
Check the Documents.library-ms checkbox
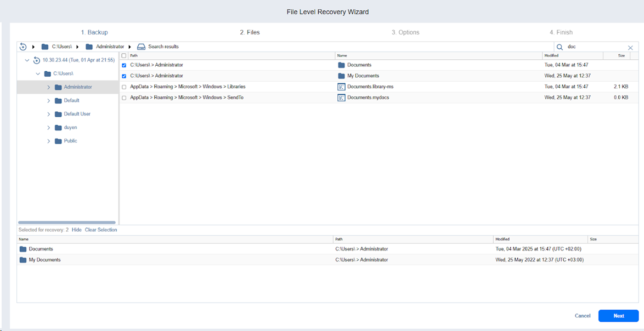coord(124,87)
